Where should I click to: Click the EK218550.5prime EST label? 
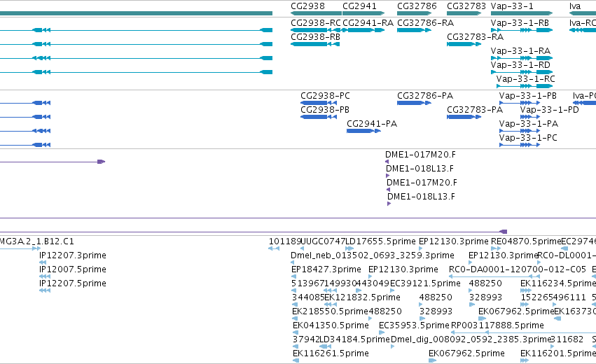pos(331,311)
